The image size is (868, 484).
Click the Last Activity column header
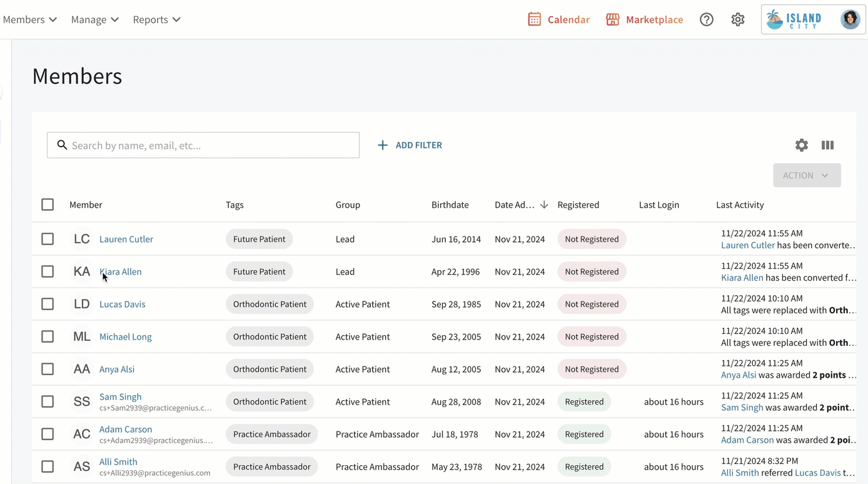pos(740,204)
